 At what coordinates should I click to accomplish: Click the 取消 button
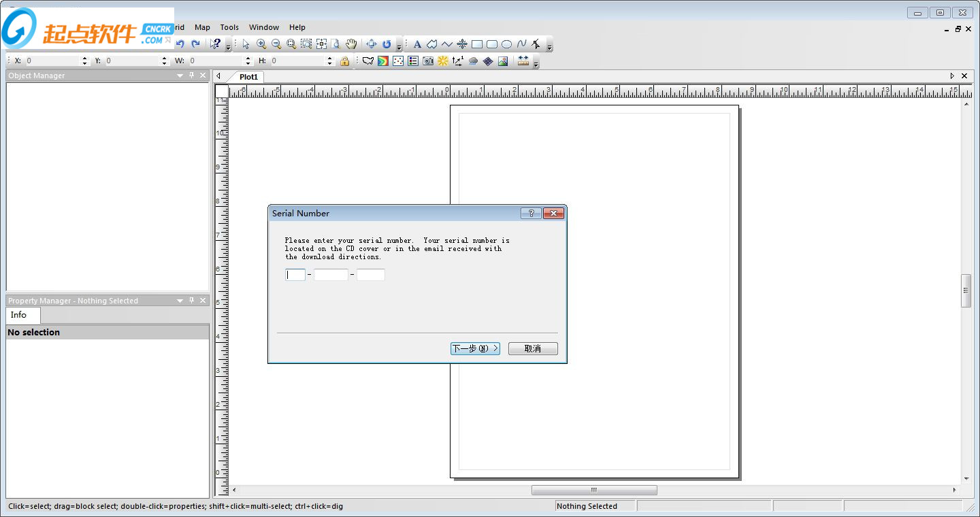point(533,348)
